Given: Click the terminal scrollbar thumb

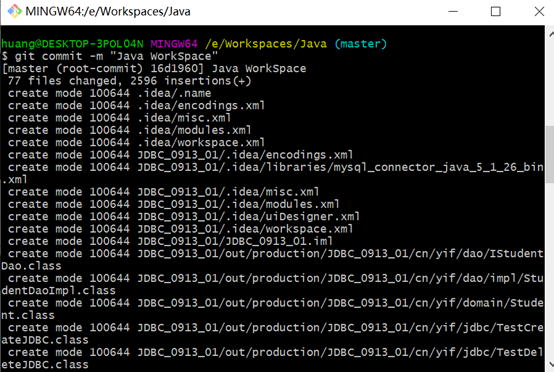Looking at the screenshot, I should click(x=550, y=154).
